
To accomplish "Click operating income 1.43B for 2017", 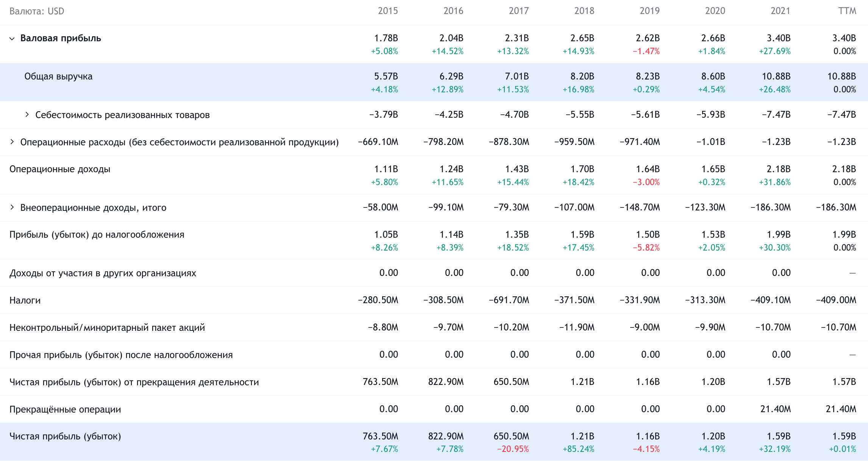I will click(517, 169).
